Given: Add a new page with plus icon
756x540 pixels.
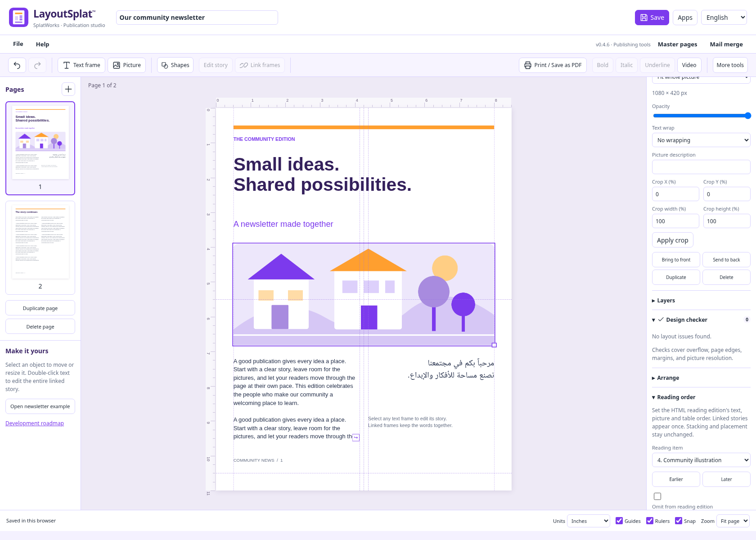Looking at the screenshot, I should (x=68, y=89).
